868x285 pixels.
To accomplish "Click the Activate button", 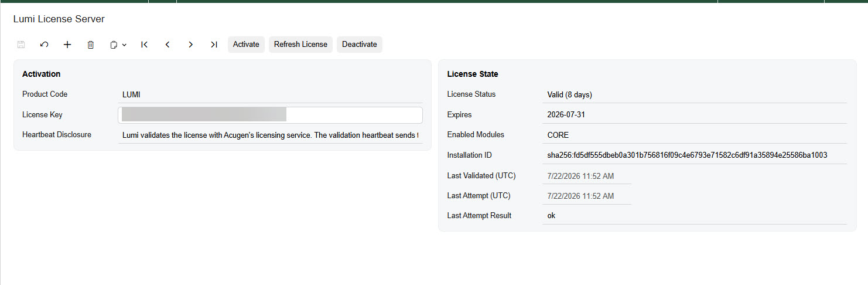I will tap(246, 45).
